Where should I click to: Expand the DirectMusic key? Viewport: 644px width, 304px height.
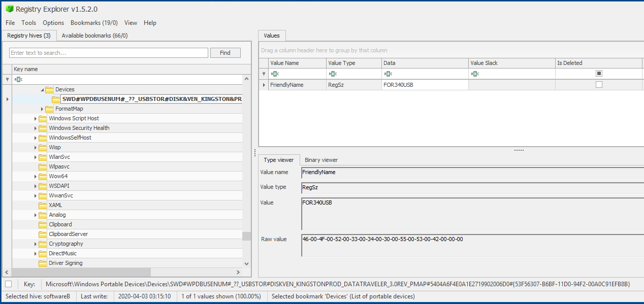pos(36,254)
